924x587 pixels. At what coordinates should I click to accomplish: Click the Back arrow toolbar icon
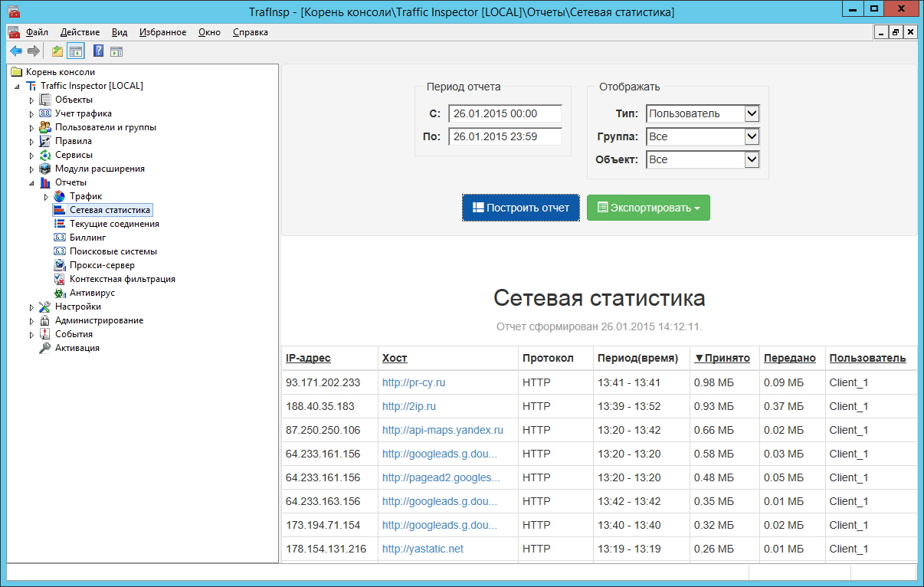(x=16, y=51)
